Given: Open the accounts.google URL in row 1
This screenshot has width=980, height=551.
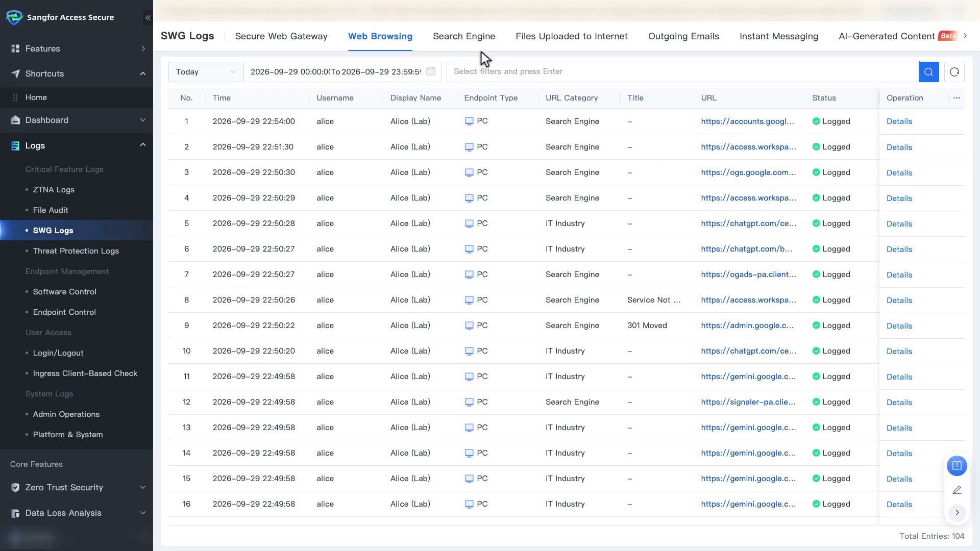Looking at the screenshot, I should click(x=747, y=121).
